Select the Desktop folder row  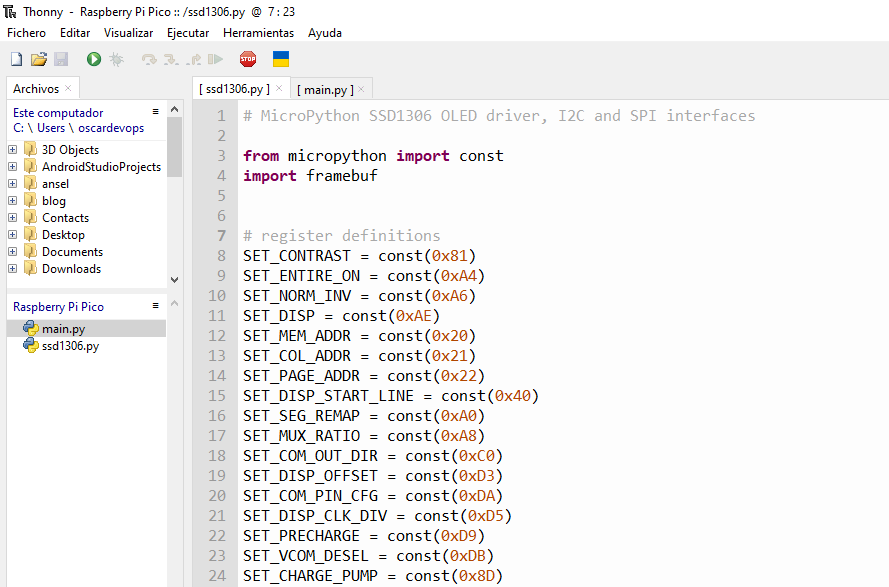[87, 235]
